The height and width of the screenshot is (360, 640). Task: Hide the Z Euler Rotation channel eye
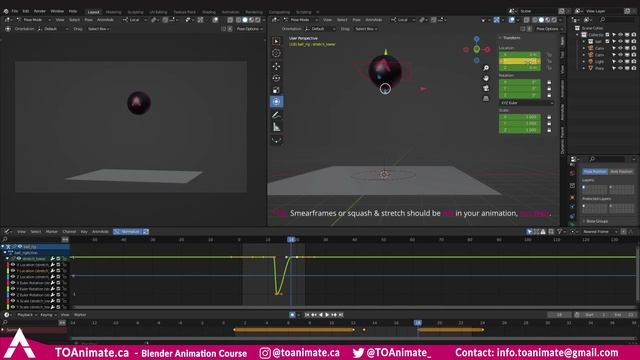(x=13, y=295)
